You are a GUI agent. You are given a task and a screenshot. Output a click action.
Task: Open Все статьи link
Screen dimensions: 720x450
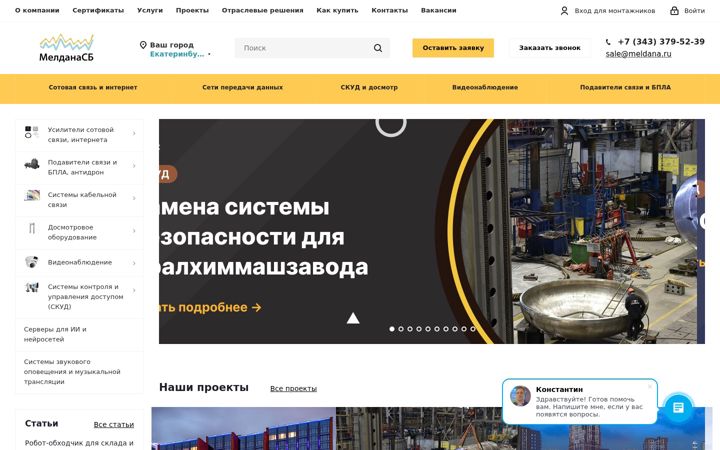pos(114,425)
